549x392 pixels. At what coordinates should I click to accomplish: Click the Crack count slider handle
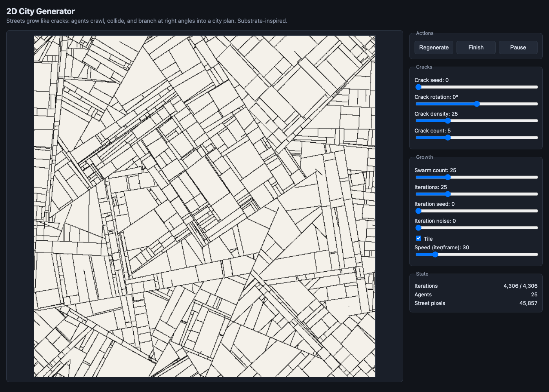[448, 138]
